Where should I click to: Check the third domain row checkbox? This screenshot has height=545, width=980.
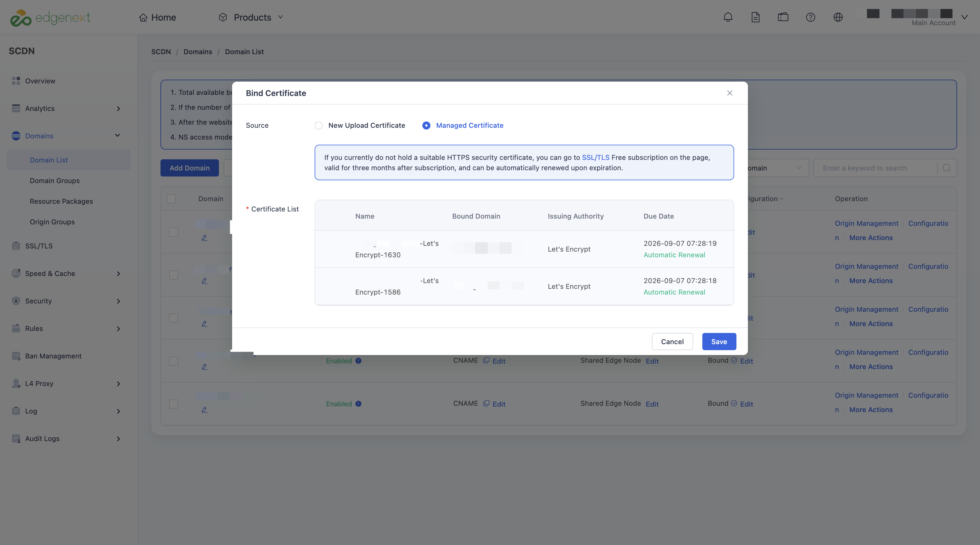(x=173, y=318)
